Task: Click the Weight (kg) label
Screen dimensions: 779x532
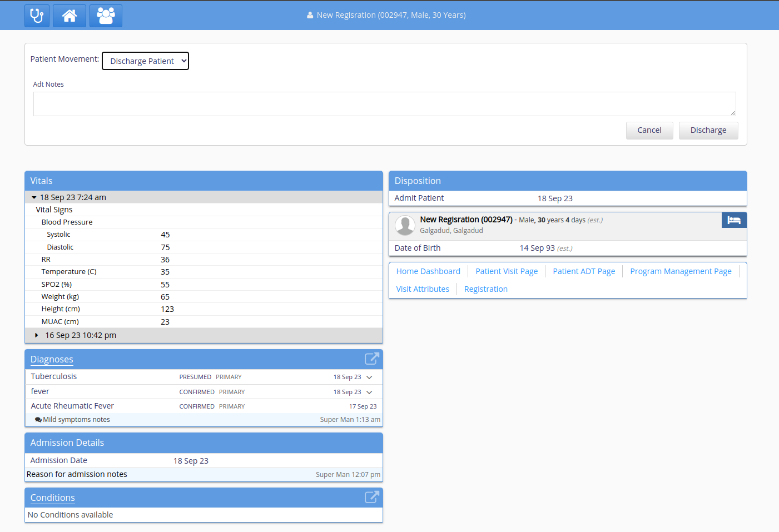Action: (x=60, y=297)
